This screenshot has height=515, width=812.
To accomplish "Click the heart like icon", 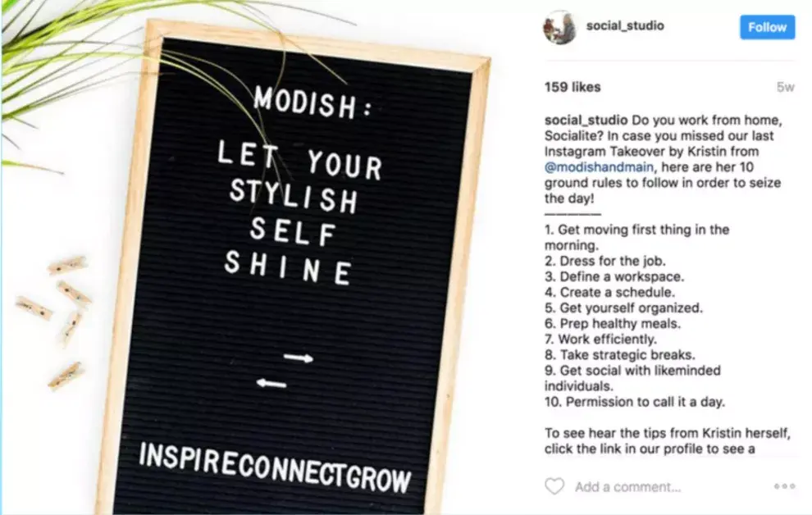I will click(x=554, y=486).
